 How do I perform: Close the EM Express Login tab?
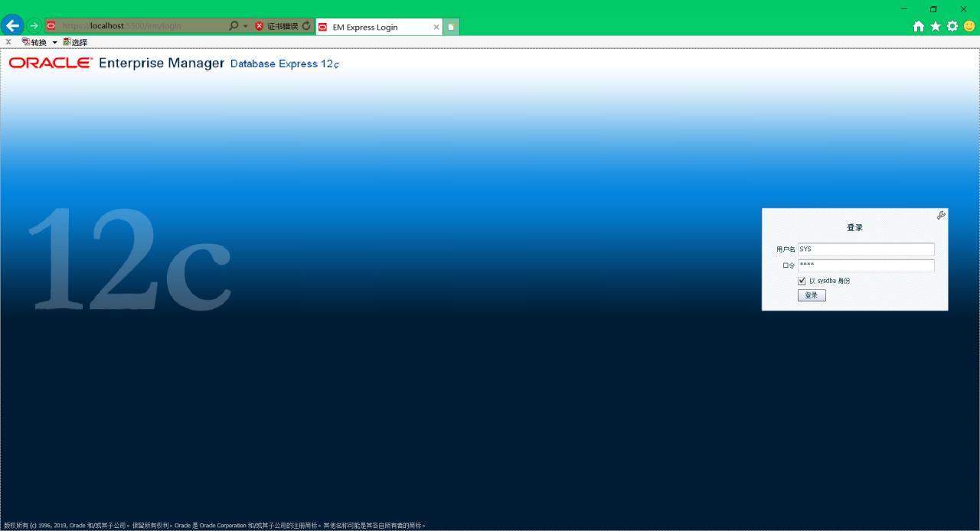436,27
